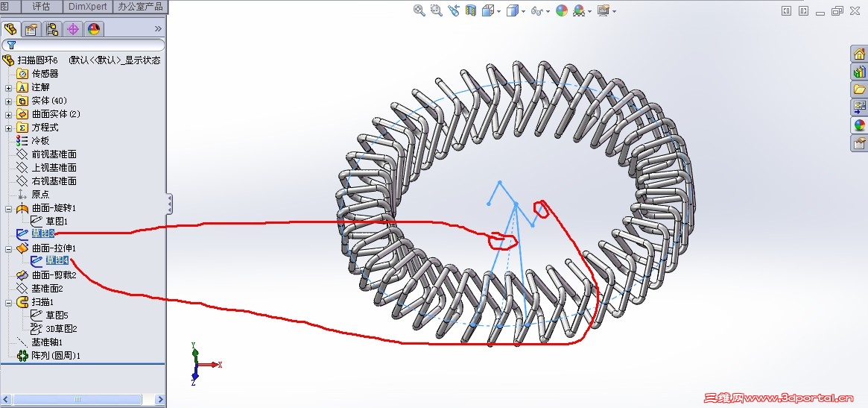Open Appearances and Scenes task pane icon
The image size is (868, 408).
(x=859, y=125)
